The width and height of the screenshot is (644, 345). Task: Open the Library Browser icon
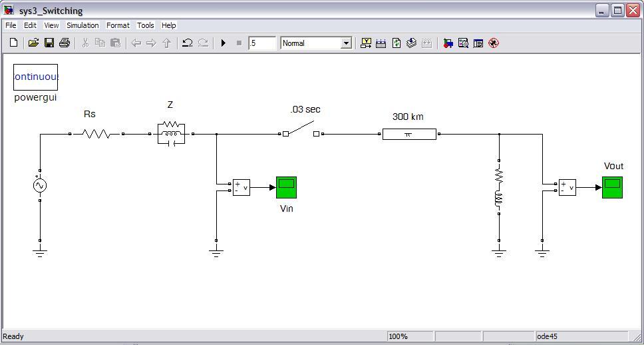[x=448, y=43]
